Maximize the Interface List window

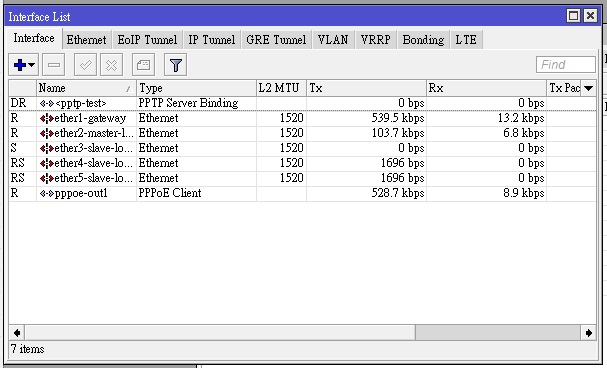pyautogui.click(x=573, y=16)
